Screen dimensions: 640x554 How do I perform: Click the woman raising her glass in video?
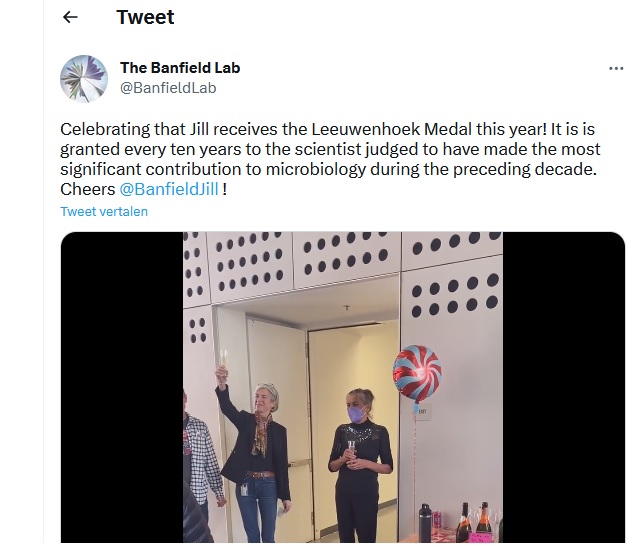[255, 449]
